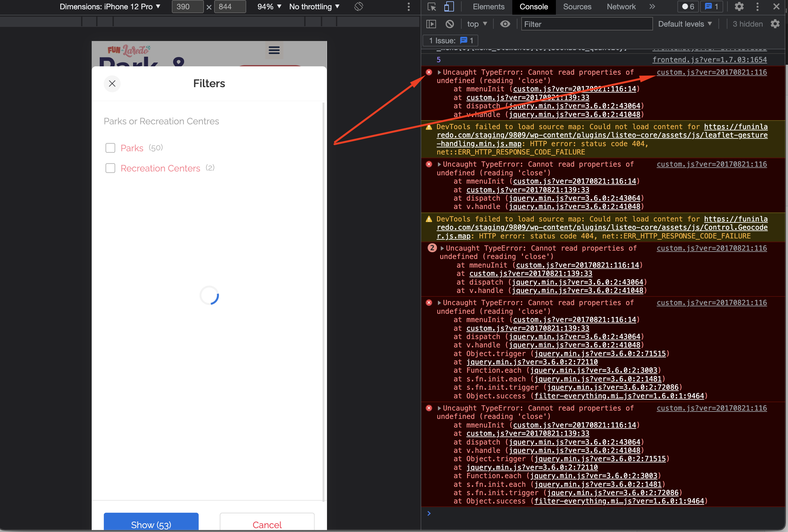Image resolution: width=788 pixels, height=532 pixels.
Task: Open DevTools settings gear
Action: coord(739,7)
